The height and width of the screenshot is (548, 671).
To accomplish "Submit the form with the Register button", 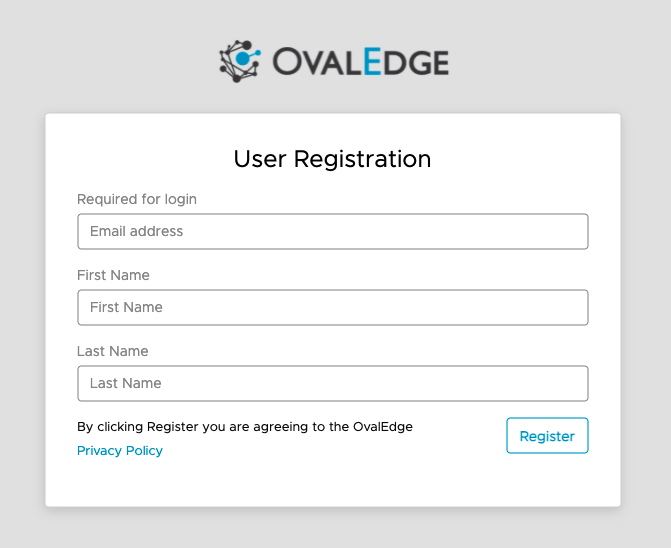I will (x=547, y=435).
